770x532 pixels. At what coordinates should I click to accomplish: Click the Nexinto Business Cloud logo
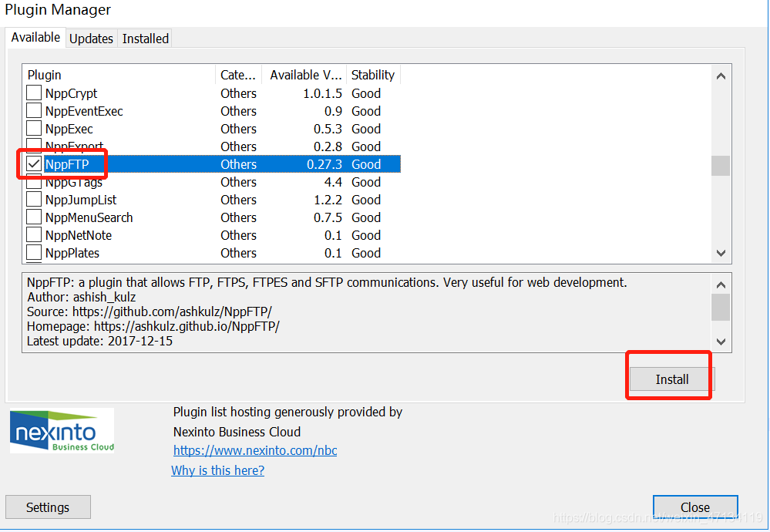(x=62, y=431)
